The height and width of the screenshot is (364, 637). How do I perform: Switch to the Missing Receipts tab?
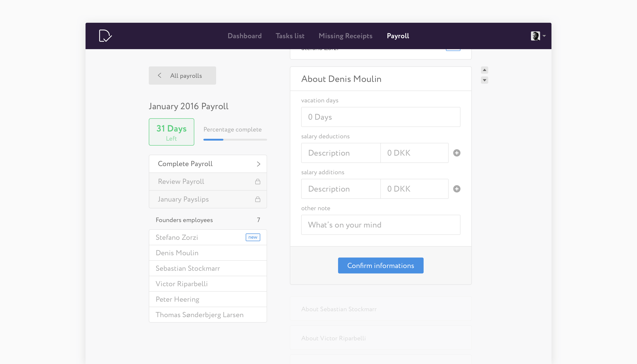(x=345, y=36)
